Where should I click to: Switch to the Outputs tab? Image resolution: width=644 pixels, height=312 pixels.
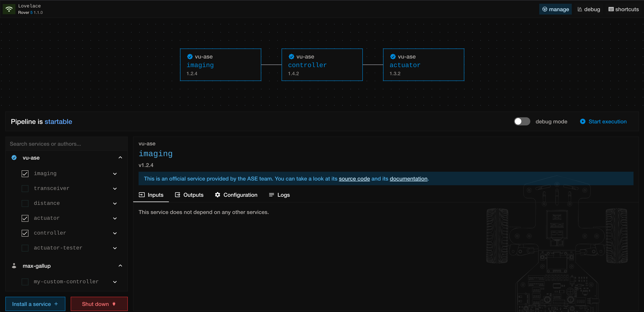point(189,195)
